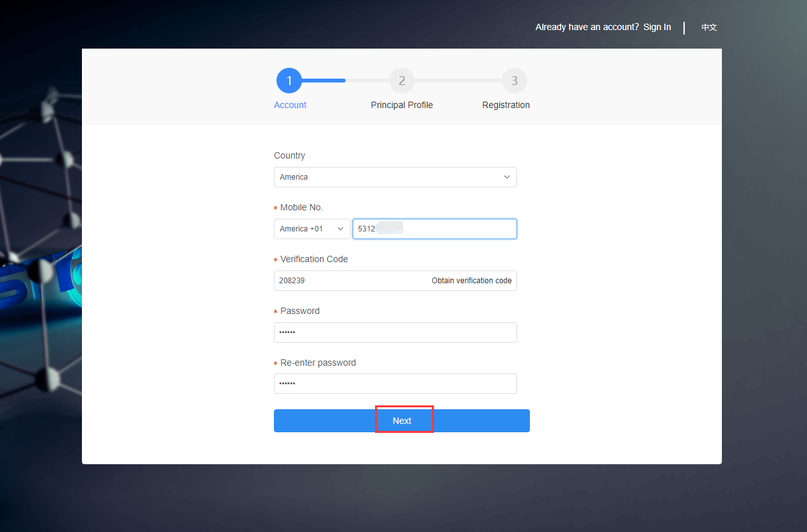Click the Re-enter password field
Image resolution: width=807 pixels, height=532 pixels.
pos(395,384)
